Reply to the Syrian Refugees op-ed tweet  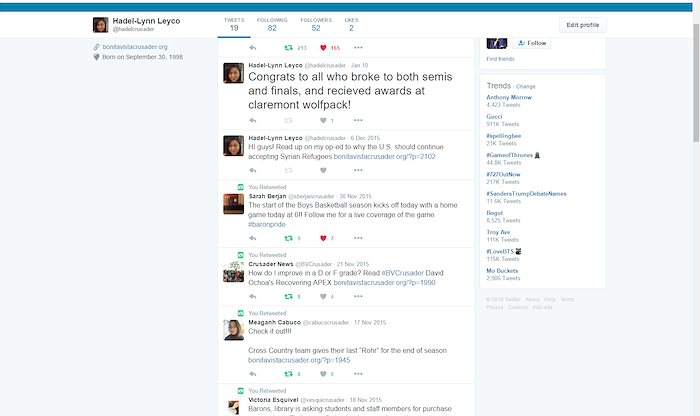(x=253, y=170)
